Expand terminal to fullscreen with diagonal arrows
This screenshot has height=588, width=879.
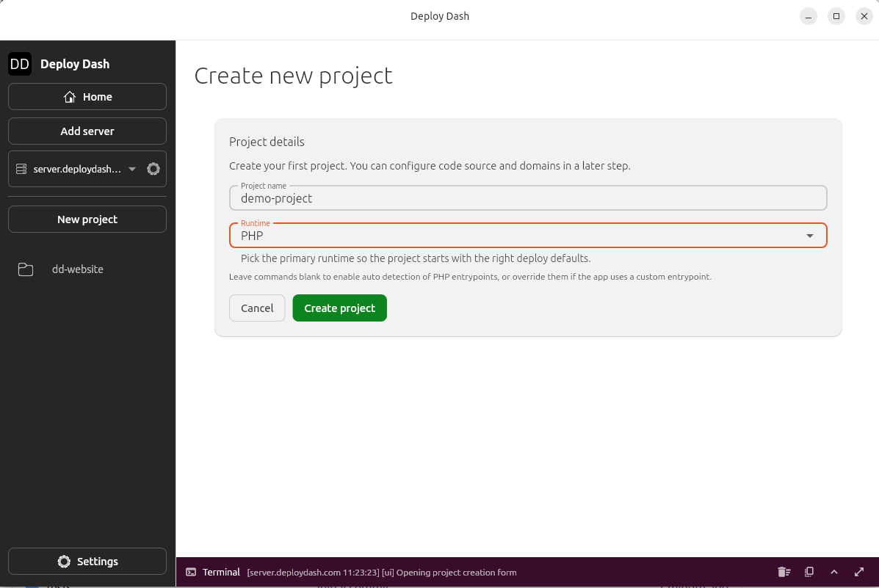(859, 572)
